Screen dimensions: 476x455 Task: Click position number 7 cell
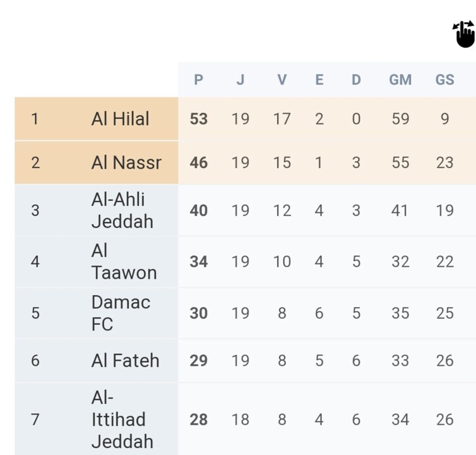click(35, 420)
